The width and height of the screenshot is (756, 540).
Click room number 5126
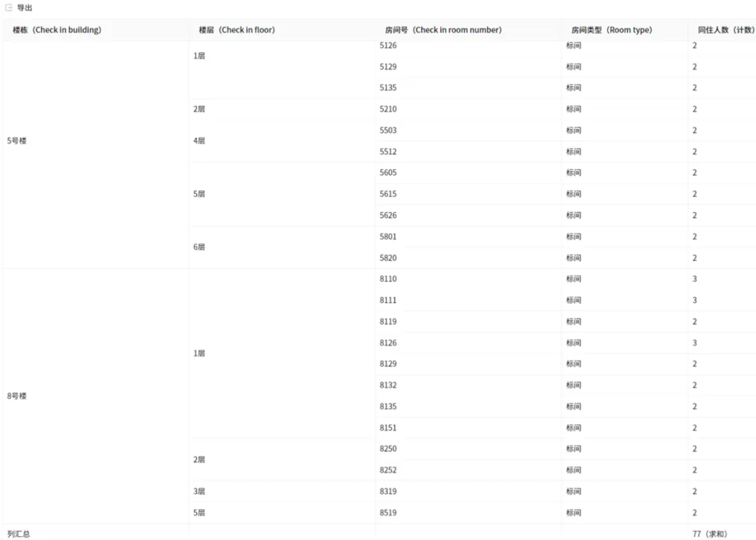click(x=388, y=45)
